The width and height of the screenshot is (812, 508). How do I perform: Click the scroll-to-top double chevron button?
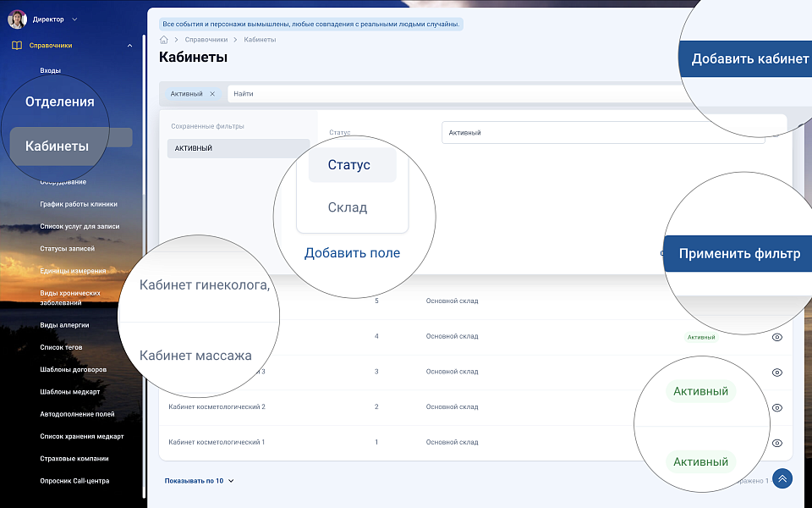782,479
